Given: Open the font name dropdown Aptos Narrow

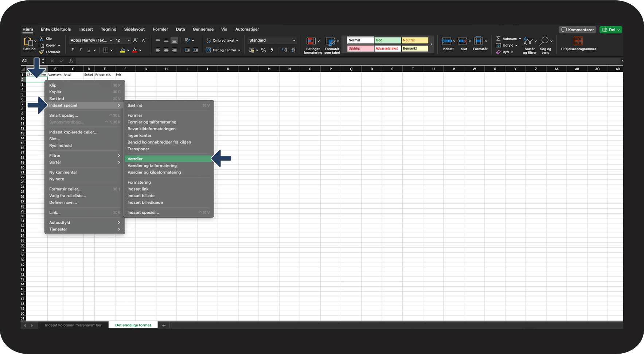Looking at the screenshot, I should point(91,40).
